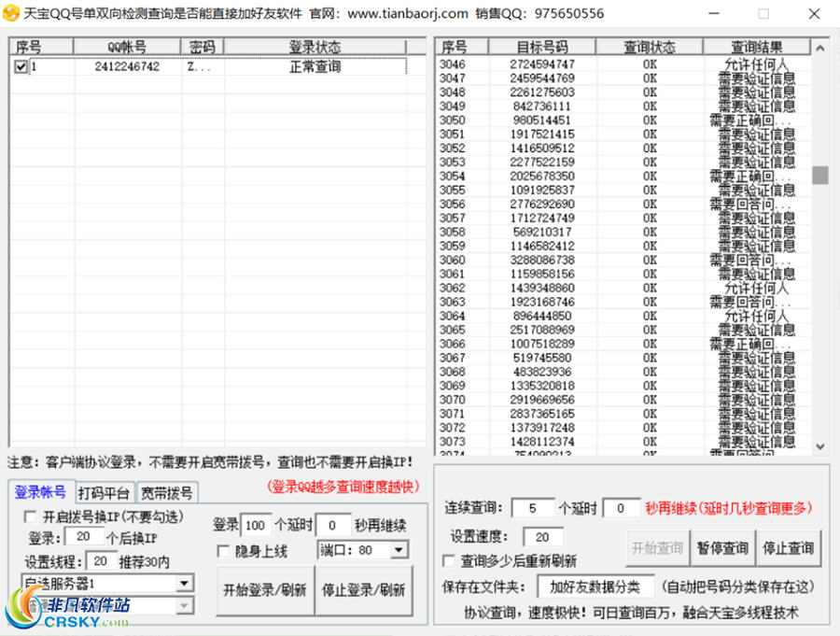Viewport: 840px width, 636px height.
Task: Click 暂停查询 button
Action: [722, 548]
